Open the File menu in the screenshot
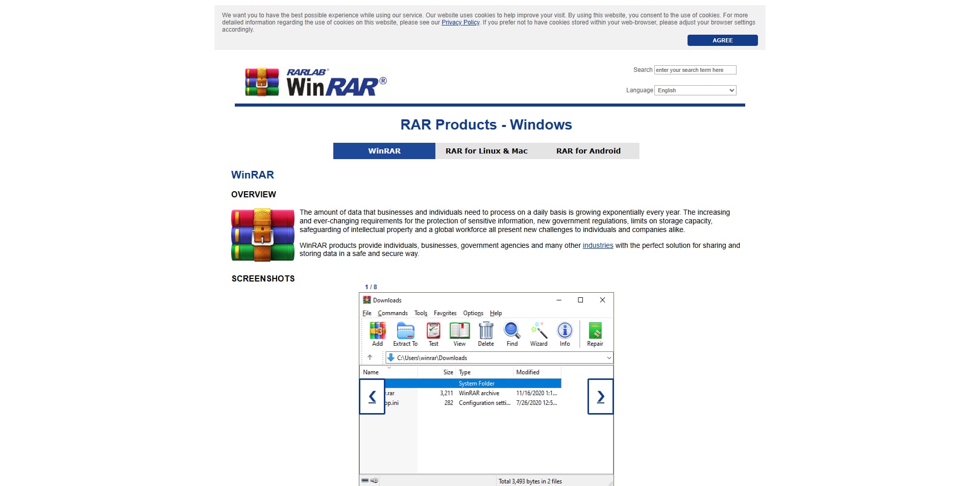The height and width of the screenshot is (486, 980). tap(367, 313)
